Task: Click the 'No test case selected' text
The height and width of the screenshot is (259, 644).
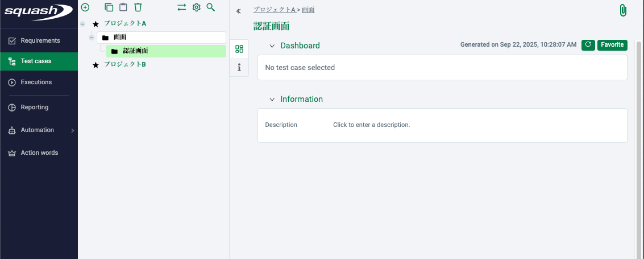Action: (x=300, y=67)
